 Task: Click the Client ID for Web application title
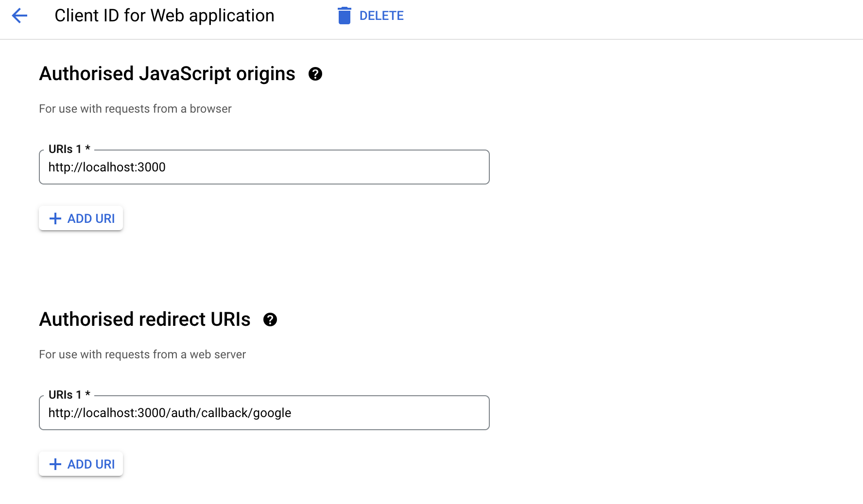(164, 15)
